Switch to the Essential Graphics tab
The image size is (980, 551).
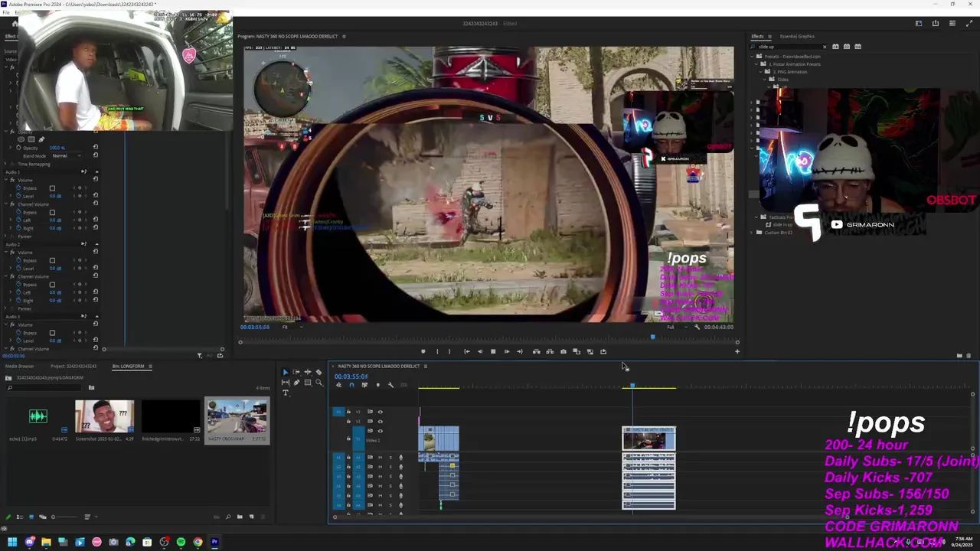[797, 36]
